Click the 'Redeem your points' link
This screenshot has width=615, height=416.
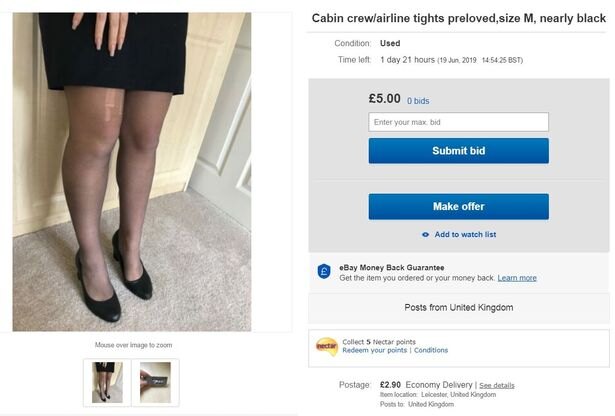pyautogui.click(x=375, y=350)
